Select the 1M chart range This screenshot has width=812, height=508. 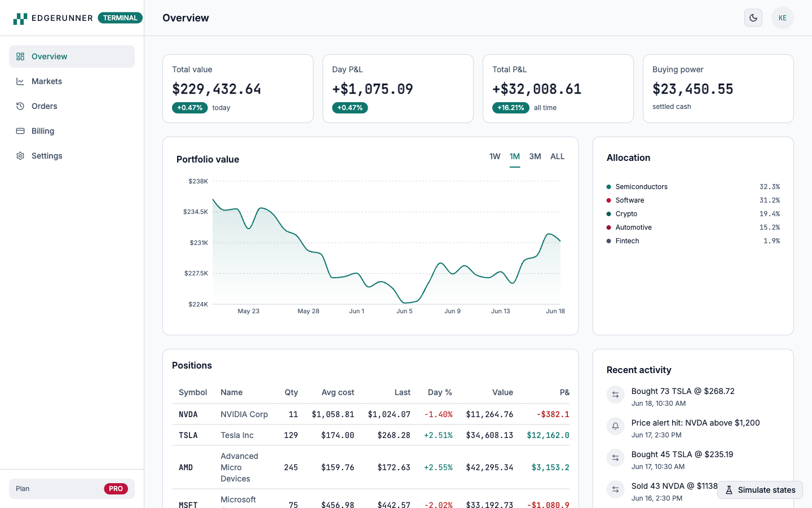[515, 156]
